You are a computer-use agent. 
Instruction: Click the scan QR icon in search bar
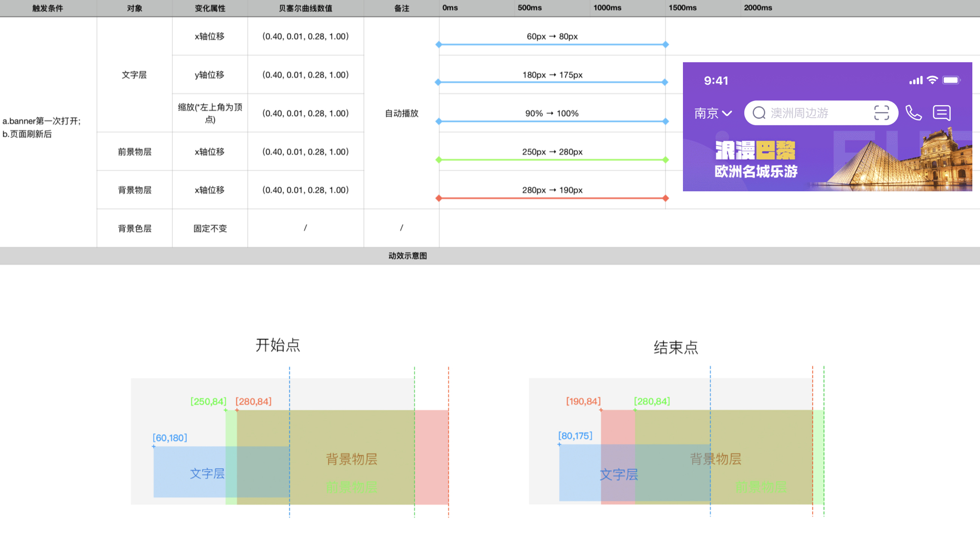click(x=881, y=113)
